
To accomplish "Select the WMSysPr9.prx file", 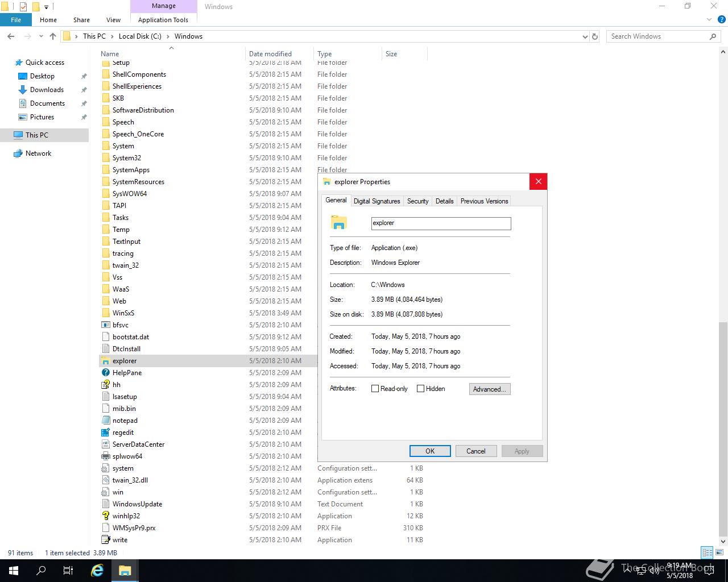I will click(x=134, y=528).
